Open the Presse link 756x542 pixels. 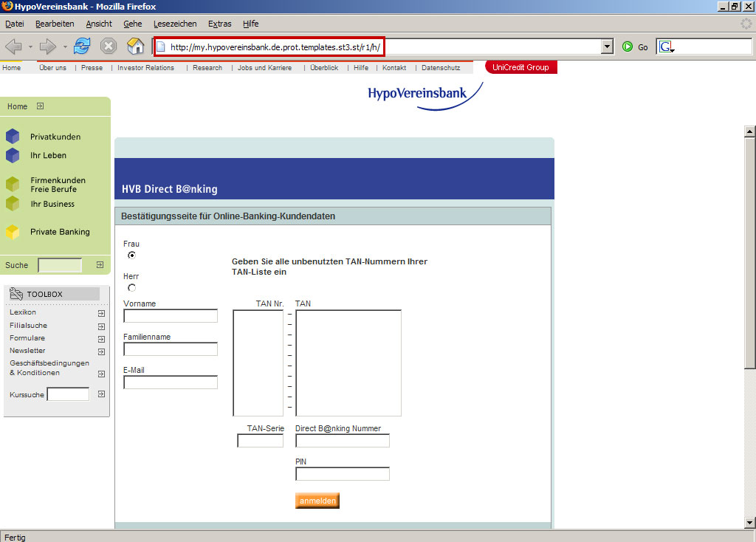pyautogui.click(x=92, y=67)
